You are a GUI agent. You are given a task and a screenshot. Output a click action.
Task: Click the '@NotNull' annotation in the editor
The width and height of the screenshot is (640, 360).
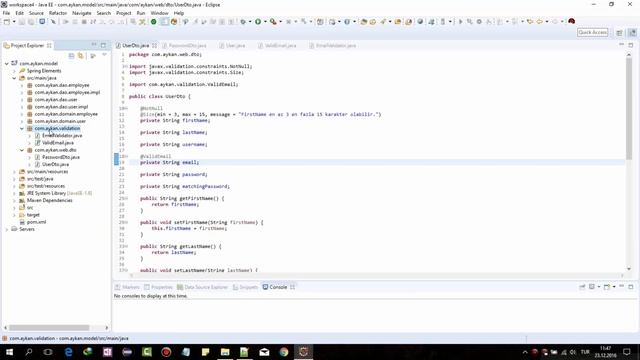[x=151, y=109]
